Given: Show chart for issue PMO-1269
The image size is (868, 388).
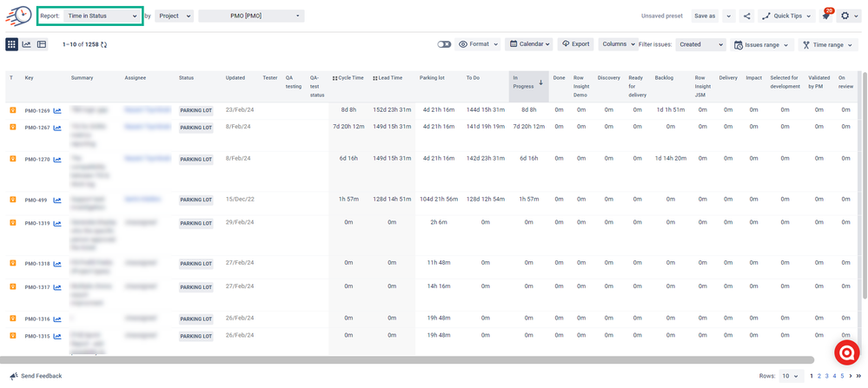Looking at the screenshot, I should pyautogui.click(x=57, y=111).
